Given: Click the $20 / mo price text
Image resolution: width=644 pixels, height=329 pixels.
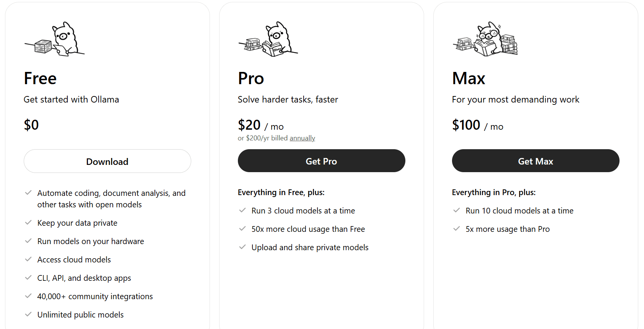Looking at the screenshot, I should pyautogui.click(x=260, y=125).
